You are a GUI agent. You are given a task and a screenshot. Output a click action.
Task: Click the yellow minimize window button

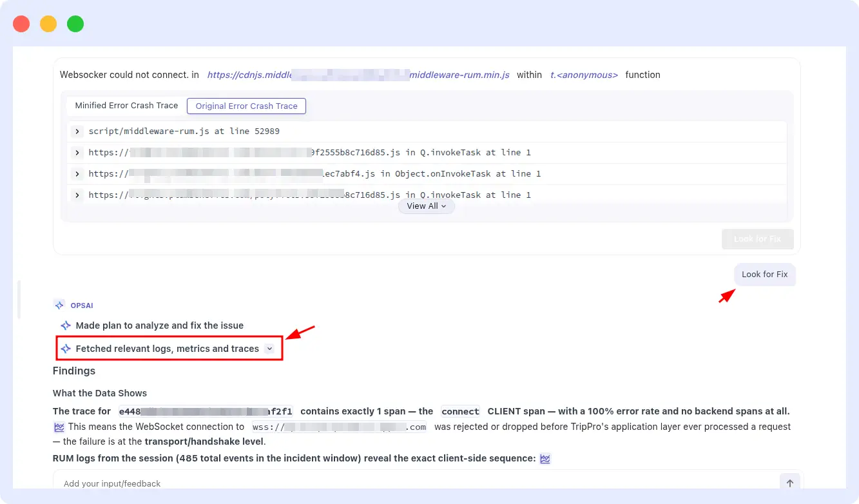click(48, 24)
